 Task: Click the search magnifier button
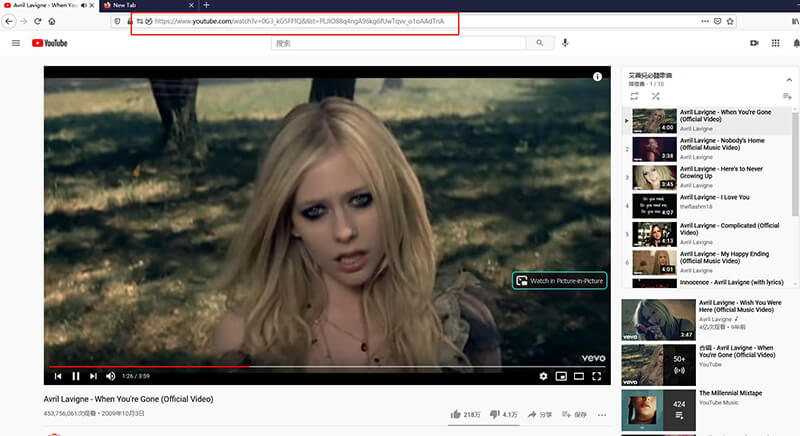[x=539, y=43]
